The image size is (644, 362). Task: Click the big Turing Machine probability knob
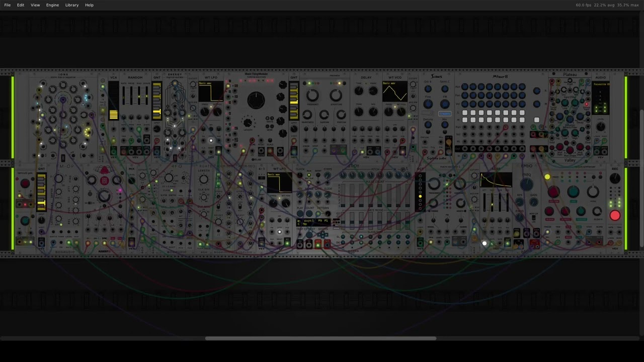(256, 100)
